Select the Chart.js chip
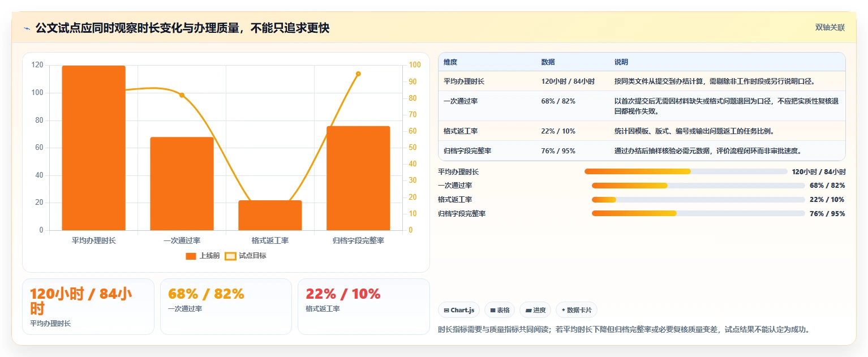868x357 pixels. coord(459,310)
